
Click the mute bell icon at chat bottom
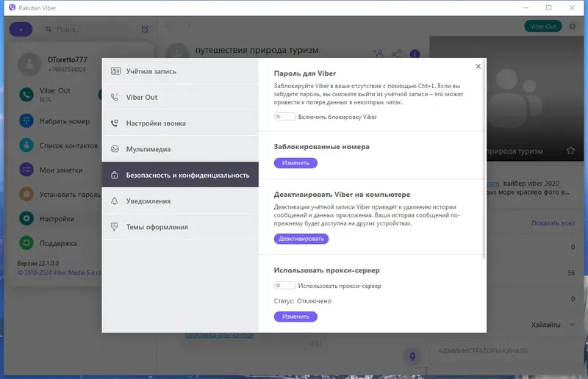pos(412,355)
